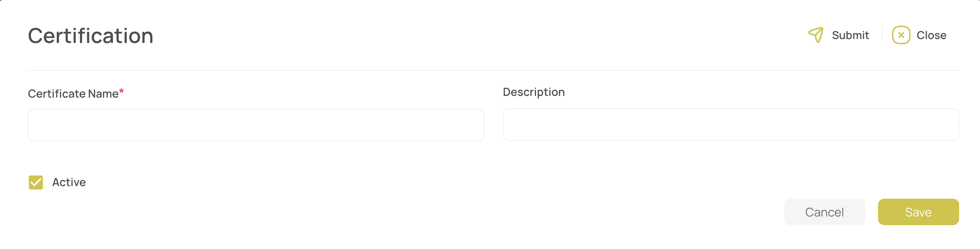Cancel the certification dialog
Screen dimensions: 980x249
click(x=825, y=212)
